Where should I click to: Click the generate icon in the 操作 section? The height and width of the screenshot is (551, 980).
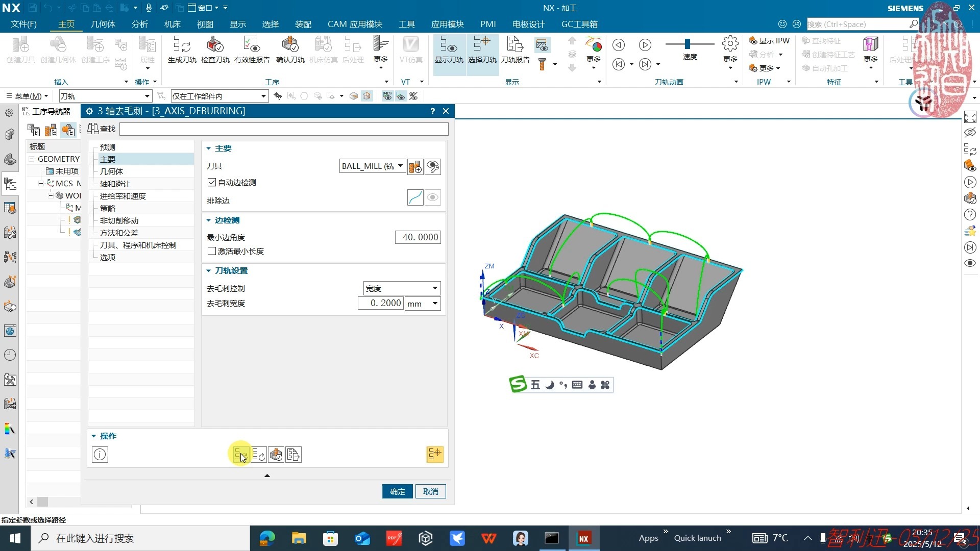pyautogui.click(x=240, y=455)
